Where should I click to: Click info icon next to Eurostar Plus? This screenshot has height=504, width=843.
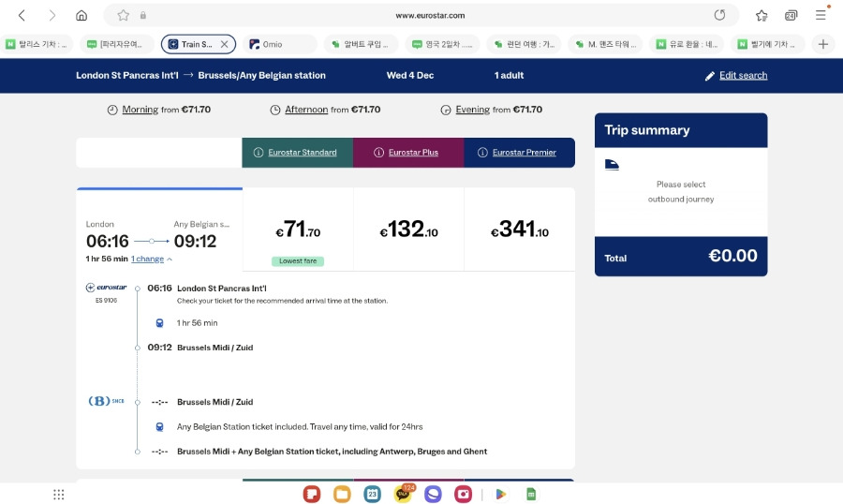378,152
